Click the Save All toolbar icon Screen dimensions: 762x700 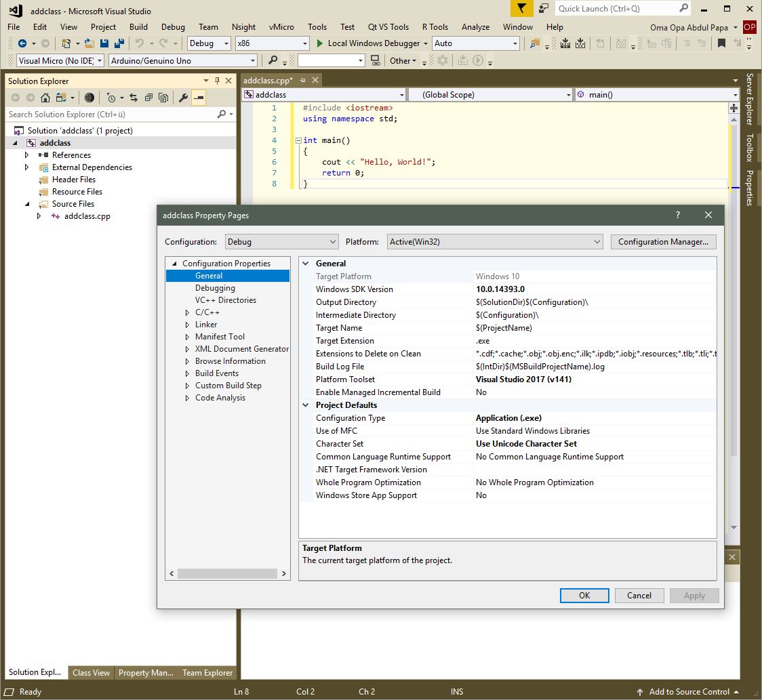click(x=119, y=43)
